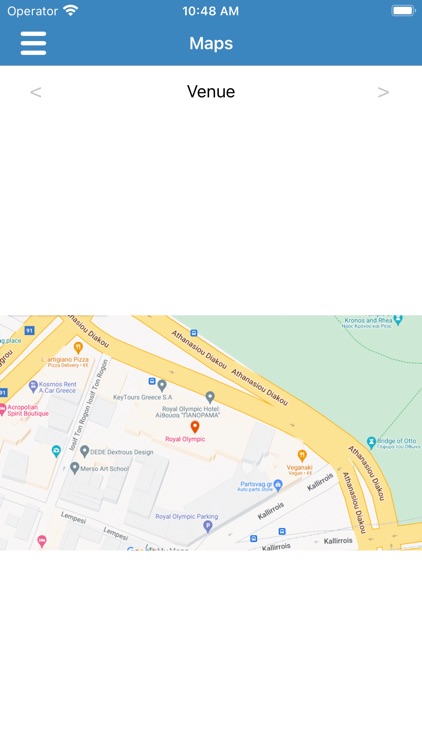Screen dimensions: 422x750
Task: Go to the previous map arrow
Action: click(x=35, y=92)
